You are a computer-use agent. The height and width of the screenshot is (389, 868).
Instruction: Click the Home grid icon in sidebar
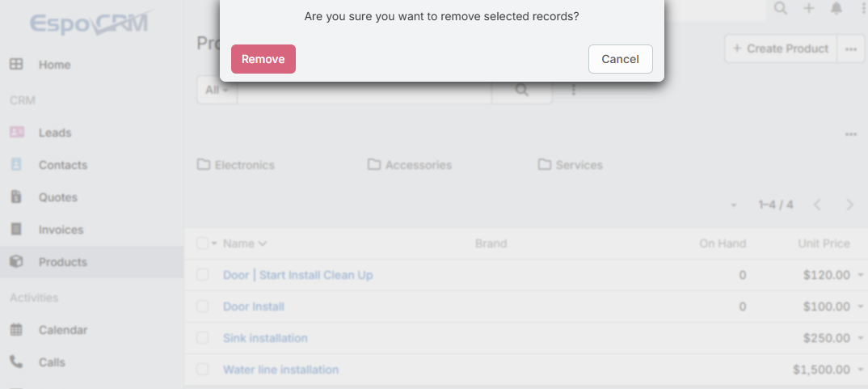point(16,65)
